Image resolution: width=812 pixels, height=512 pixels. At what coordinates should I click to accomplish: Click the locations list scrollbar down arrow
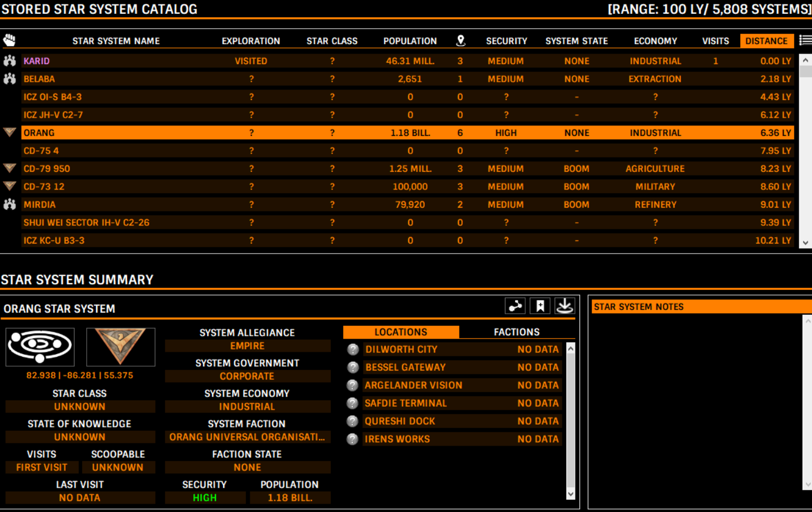pyautogui.click(x=571, y=494)
